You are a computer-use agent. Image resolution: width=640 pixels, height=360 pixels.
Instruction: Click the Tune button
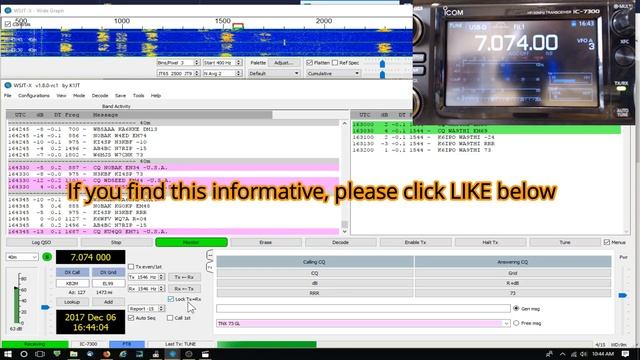point(565,242)
